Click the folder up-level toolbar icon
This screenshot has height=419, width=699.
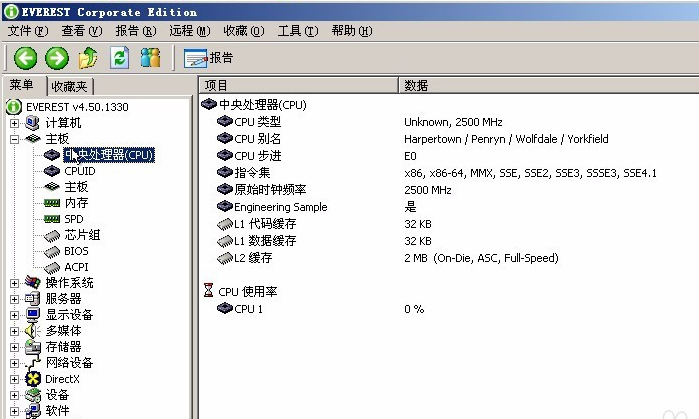pos(88,58)
